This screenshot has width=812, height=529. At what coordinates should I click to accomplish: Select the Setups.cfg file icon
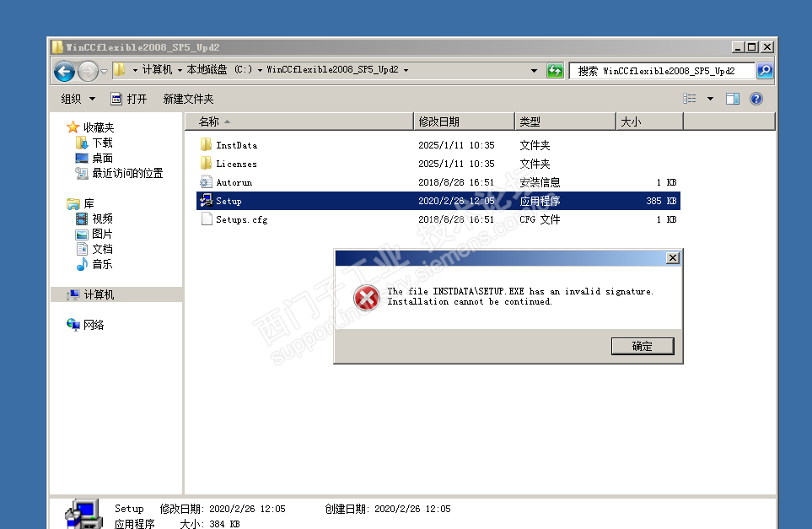(207, 219)
